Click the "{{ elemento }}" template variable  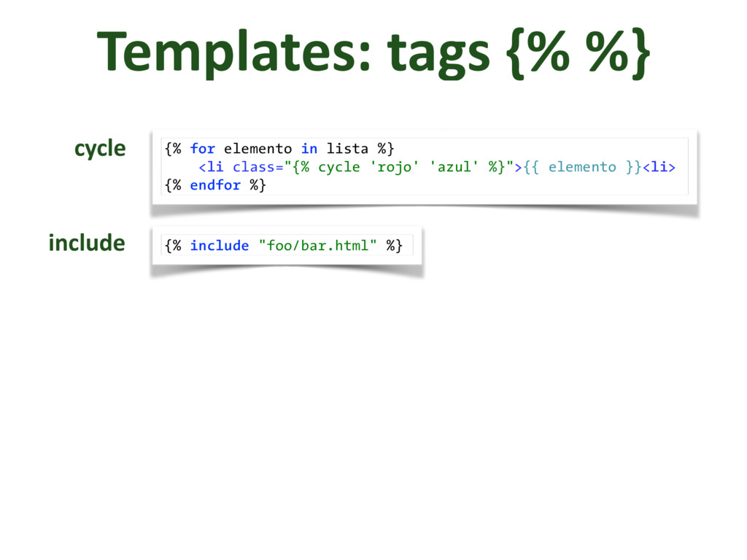click(x=581, y=167)
